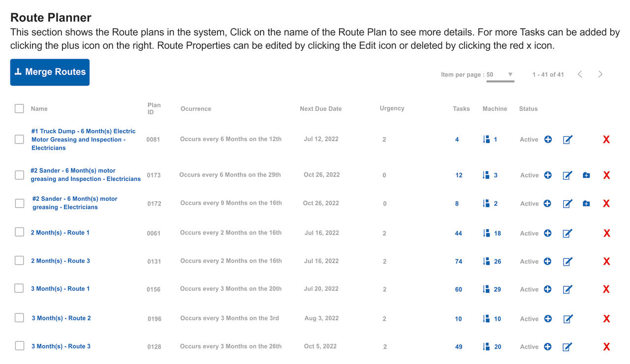Delete 2 Month(s) - Route 1

606,233
